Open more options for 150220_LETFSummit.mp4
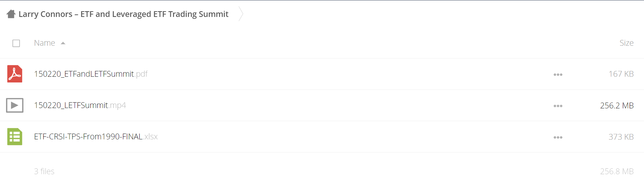 tap(558, 106)
